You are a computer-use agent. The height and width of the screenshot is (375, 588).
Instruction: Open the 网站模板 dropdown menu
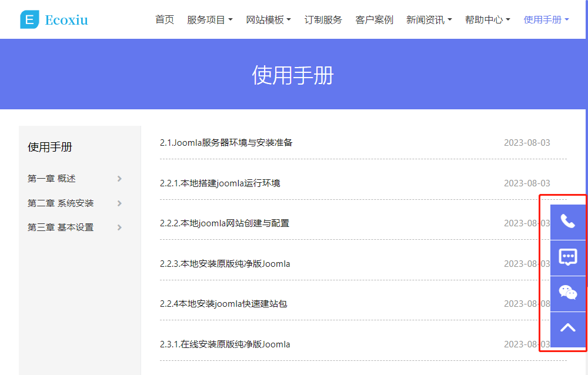[268, 20]
